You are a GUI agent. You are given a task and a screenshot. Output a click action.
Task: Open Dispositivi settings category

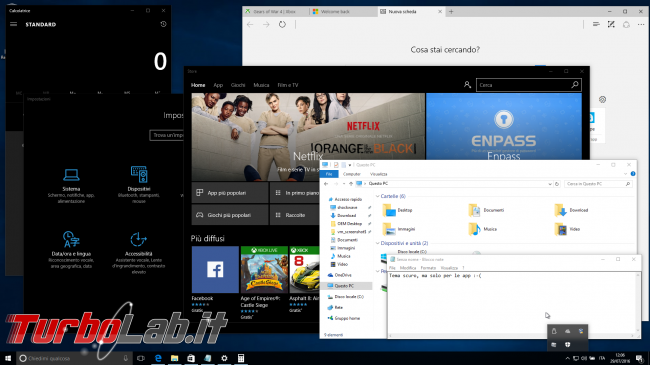pyautogui.click(x=139, y=185)
